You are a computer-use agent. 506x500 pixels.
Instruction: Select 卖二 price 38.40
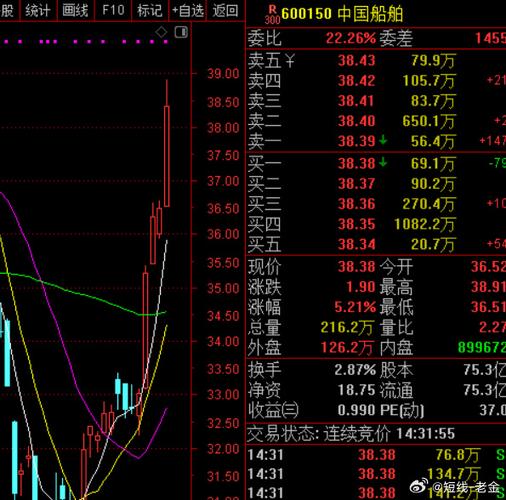point(356,121)
